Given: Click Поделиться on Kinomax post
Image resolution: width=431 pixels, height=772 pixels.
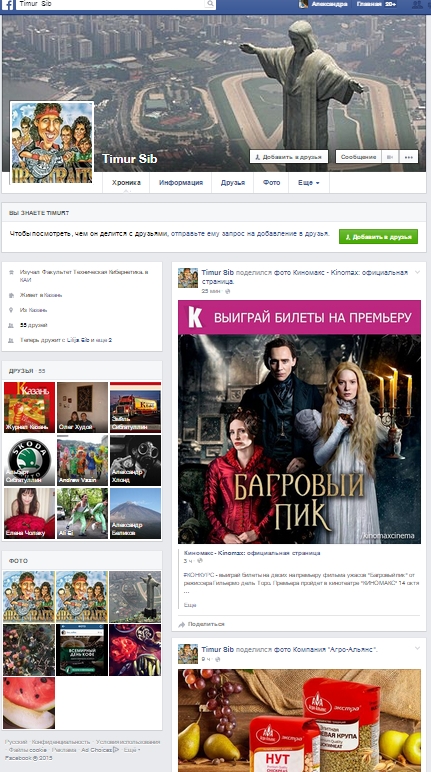Looking at the screenshot, I should coord(206,624).
